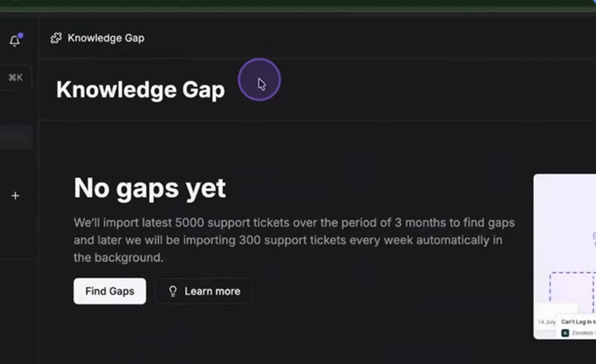
Task: Click the plus icon in sidebar
Action: [15, 196]
